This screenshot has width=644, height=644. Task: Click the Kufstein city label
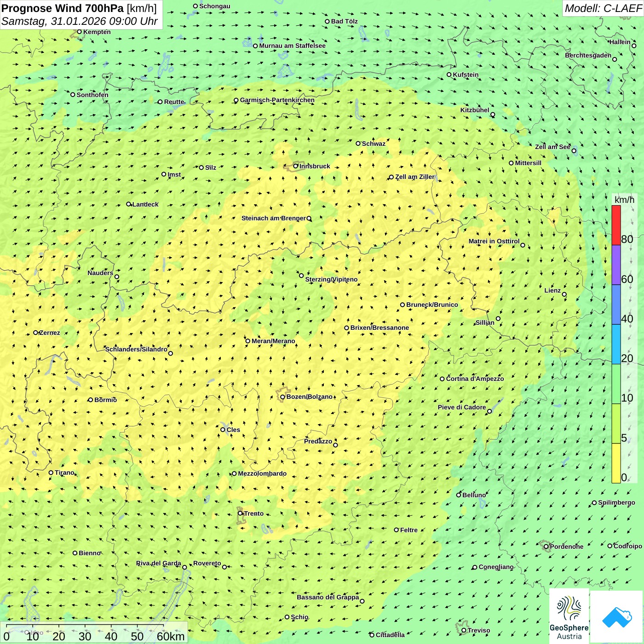coord(466,75)
